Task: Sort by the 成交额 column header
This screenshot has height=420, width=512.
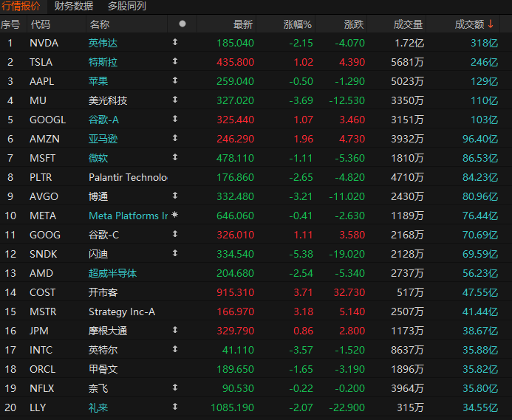Action: tap(470, 24)
